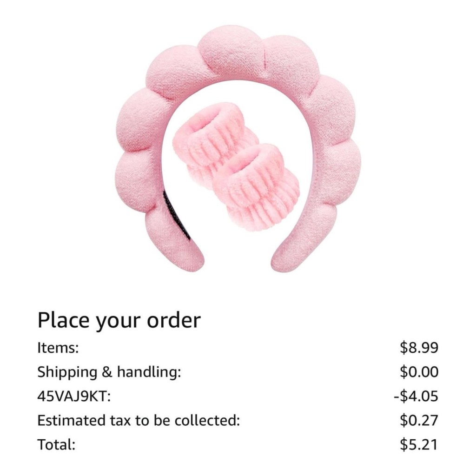The width and height of the screenshot is (476, 476).
Task: Click the $0.00 shipping amount
Action: pos(419,372)
